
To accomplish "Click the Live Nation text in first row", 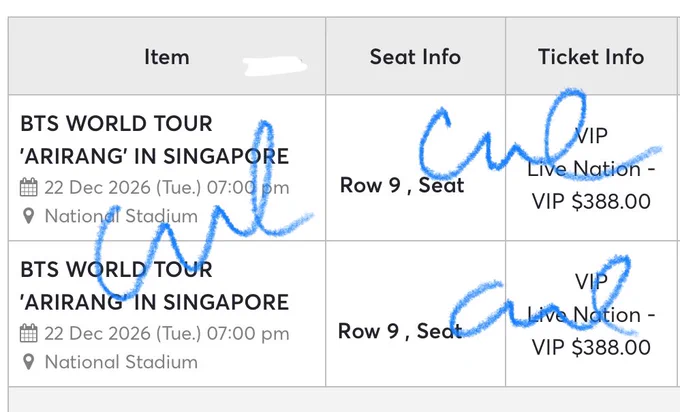I will point(584,169).
